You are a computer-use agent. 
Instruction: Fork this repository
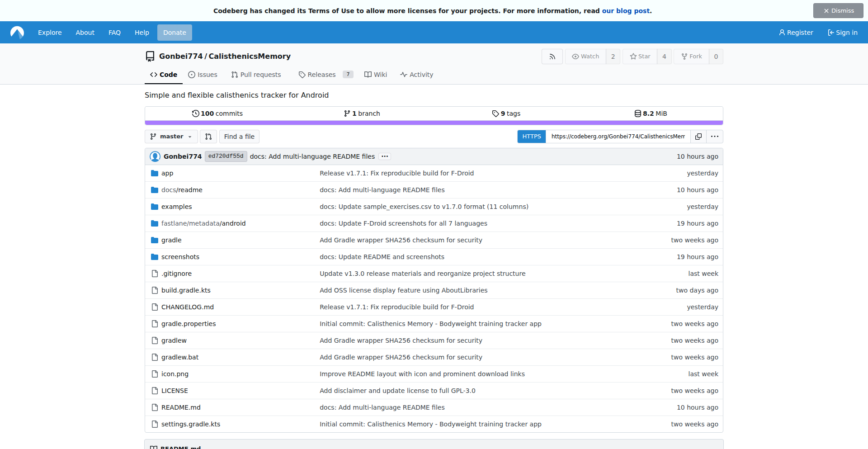point(691,57)
